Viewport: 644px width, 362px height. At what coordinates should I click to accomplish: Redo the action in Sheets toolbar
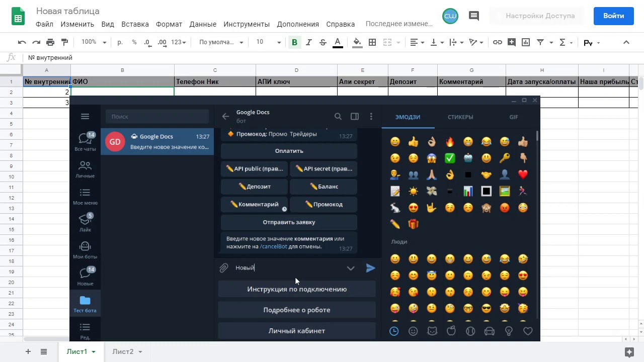coord(36,42)
